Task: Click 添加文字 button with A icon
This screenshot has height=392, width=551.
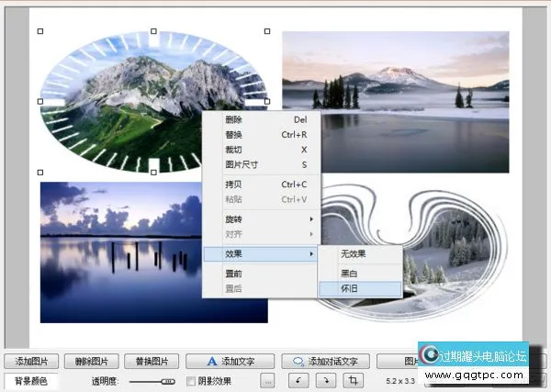Action: click(x=229, y=361)
